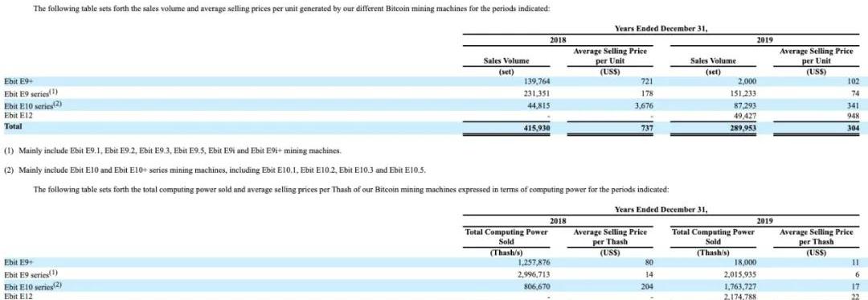Click the 2019 column header of first table
Viewport: 868px width, 300px height.
(x=765, y=40)
